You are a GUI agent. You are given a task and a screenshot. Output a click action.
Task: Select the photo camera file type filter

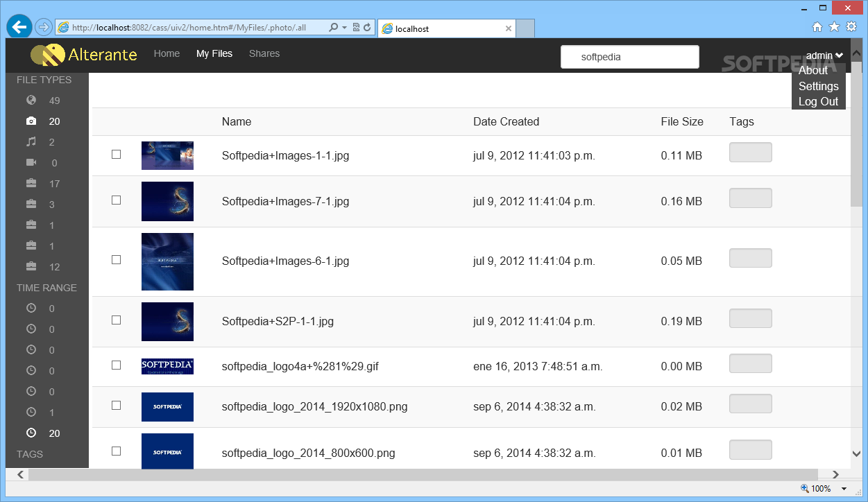click(31, 121)
